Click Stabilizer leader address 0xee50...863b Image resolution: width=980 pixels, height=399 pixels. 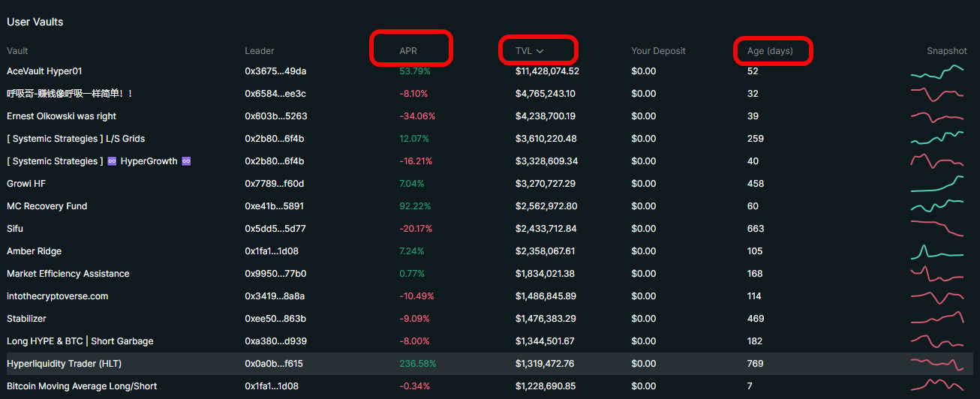click(x=275, y=319)
